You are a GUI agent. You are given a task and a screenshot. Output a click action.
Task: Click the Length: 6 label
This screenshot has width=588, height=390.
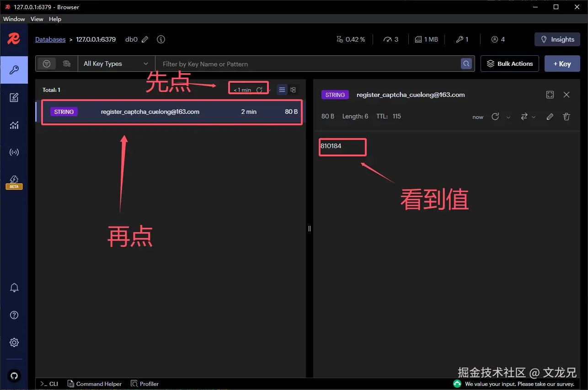[x=355, y=117]
